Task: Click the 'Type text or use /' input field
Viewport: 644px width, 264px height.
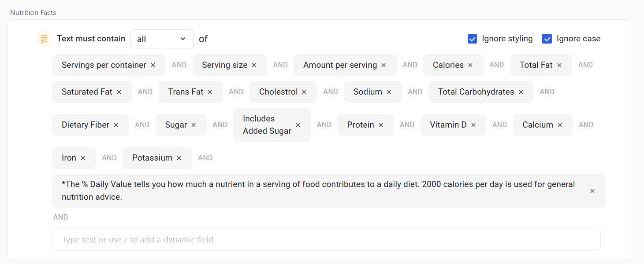Action: click(326, 239)
